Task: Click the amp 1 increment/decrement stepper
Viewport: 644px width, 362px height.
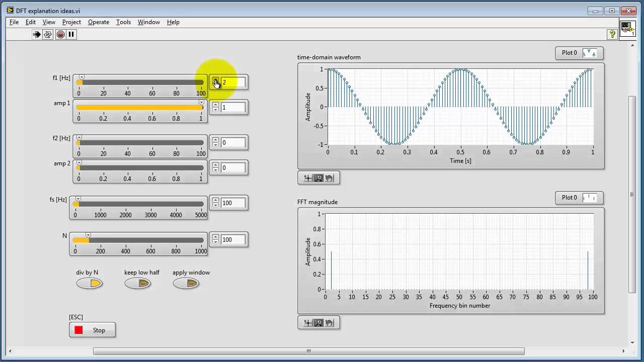Action: click(x=215, y=108)
